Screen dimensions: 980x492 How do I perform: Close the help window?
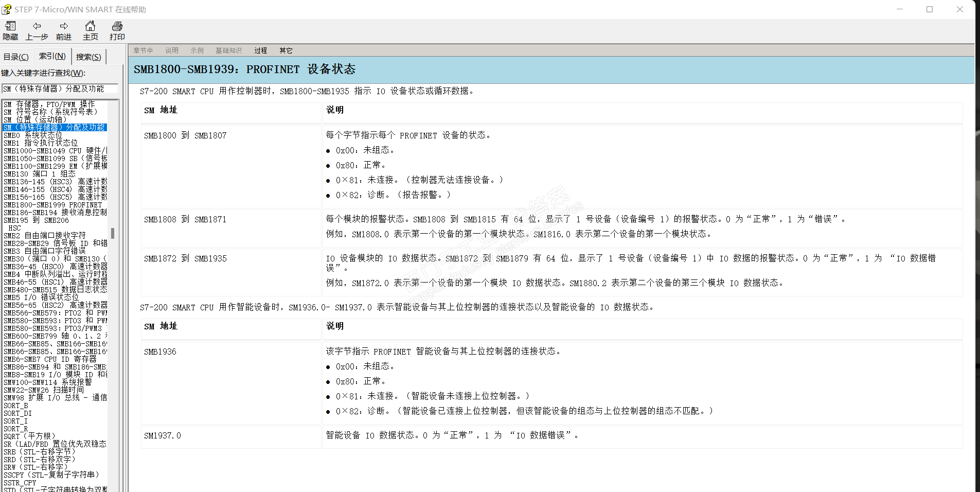pyautogui.click(x=960, y=9)
